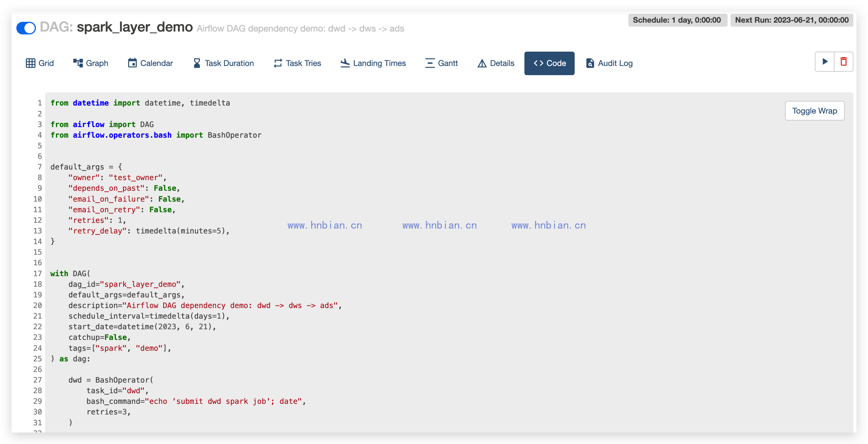Click the ') as dag:' code line
Image resolution: width=868 pixels, height=444 pixels.
point(70,359)
